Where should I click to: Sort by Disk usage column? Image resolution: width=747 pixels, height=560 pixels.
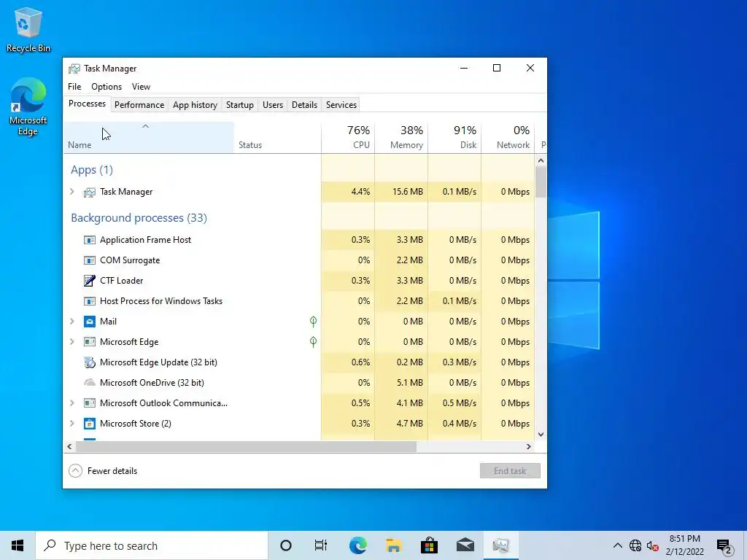coord(454,138)
